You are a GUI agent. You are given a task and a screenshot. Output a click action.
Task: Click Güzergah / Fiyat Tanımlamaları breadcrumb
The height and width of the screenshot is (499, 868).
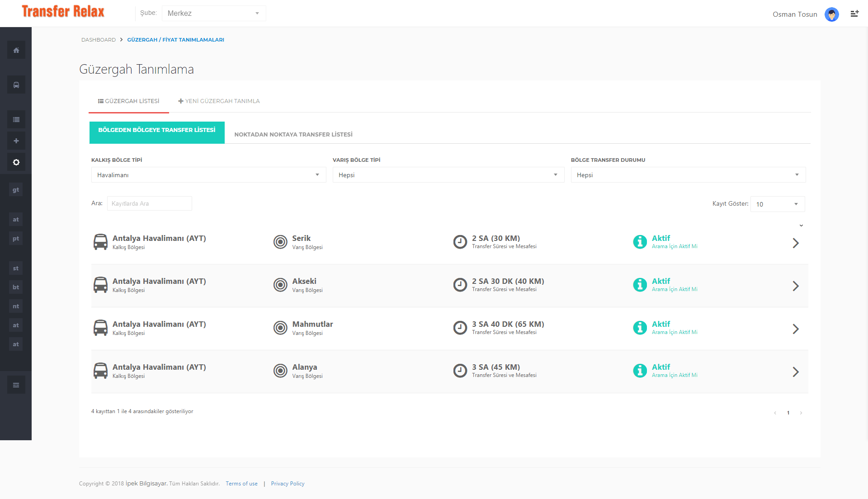[x=175, y=40]
